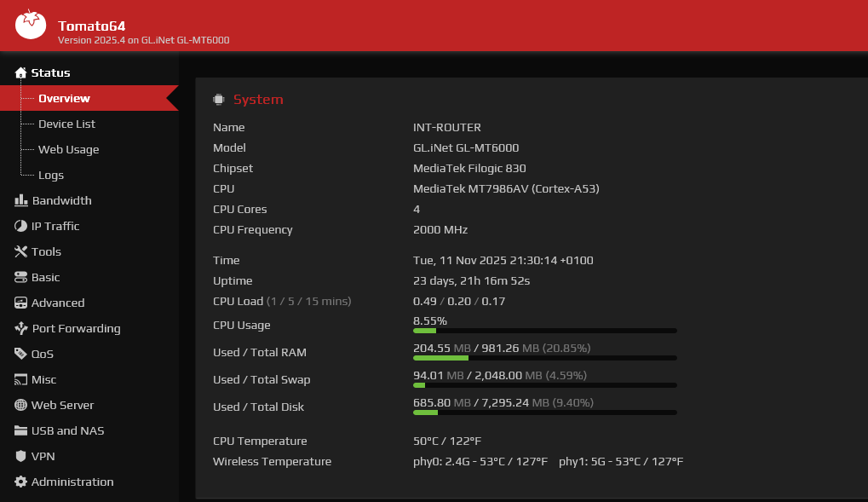This screenshot has height=502, width=868.
Task: Open the Overview page
Action: click(x=89, y=98)
